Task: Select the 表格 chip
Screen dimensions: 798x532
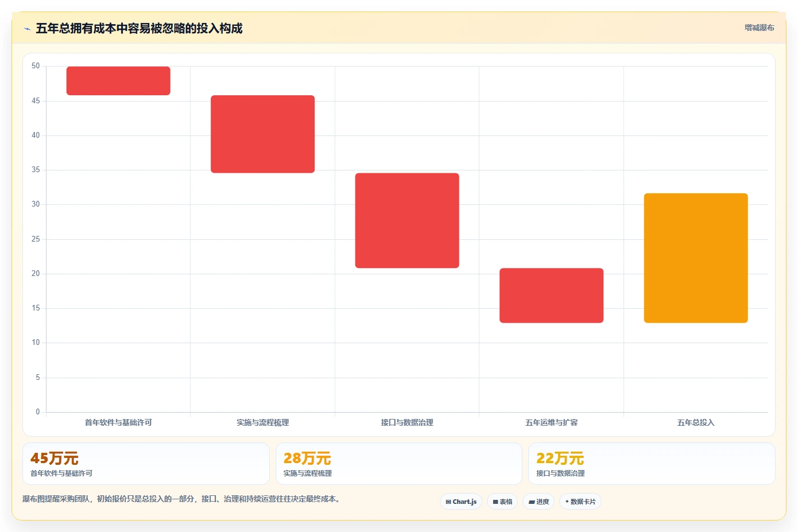Action: pos(502,502)
